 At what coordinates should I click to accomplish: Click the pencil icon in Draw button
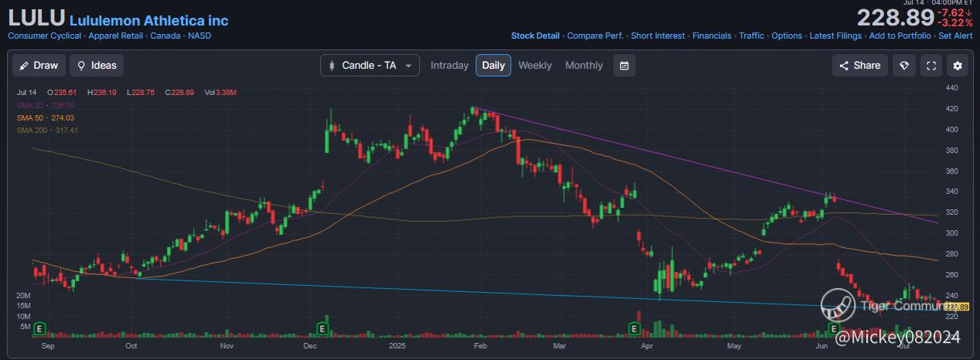[x=25, y=66]
